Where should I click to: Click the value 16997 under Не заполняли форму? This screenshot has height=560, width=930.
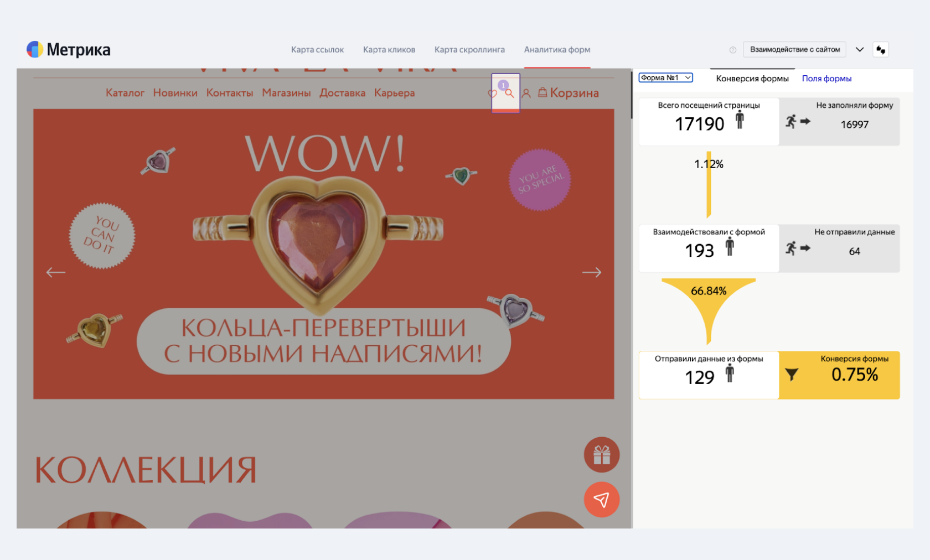click(854, 125)
